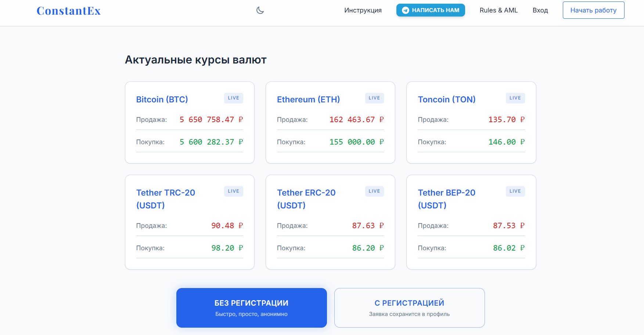
Task: Click Ethereum purchase price 155 000.00
Action: 356,142
